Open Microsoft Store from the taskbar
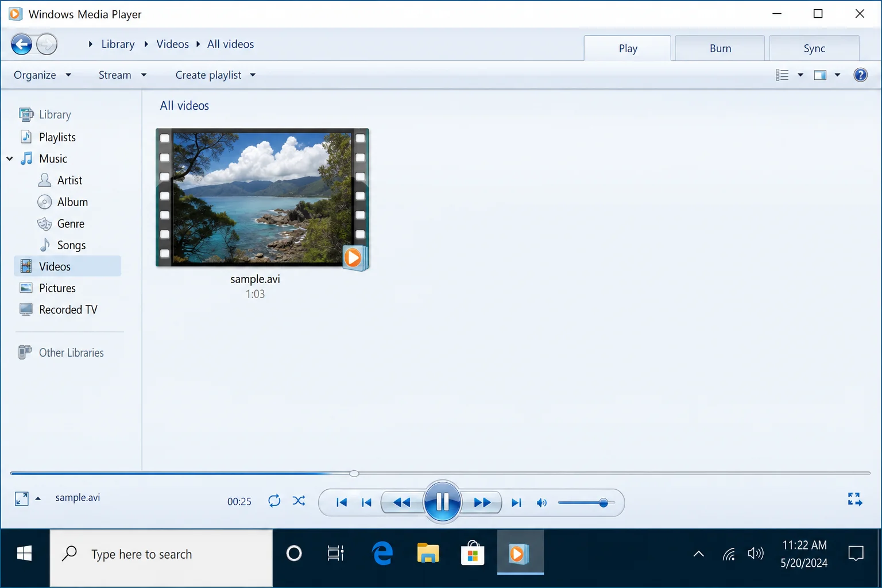882x588 pixels. [473, 554]
